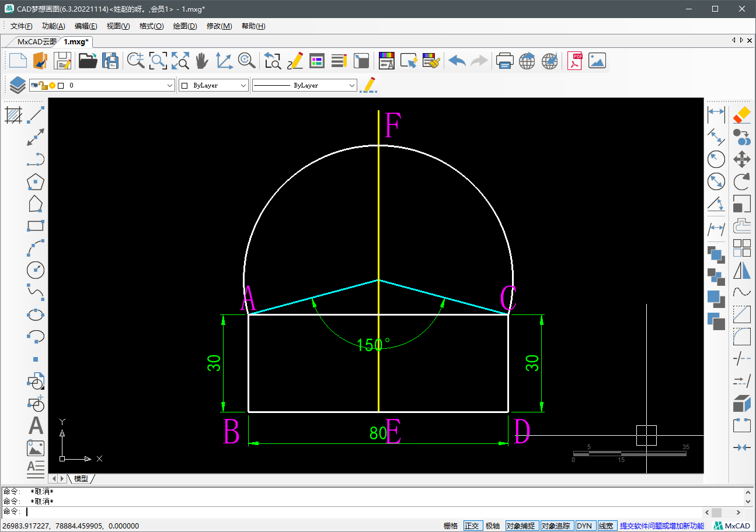The height and width of the screenshot is (532, 756).
Task: Select the Ellipse tool
Action: point(36,314)
